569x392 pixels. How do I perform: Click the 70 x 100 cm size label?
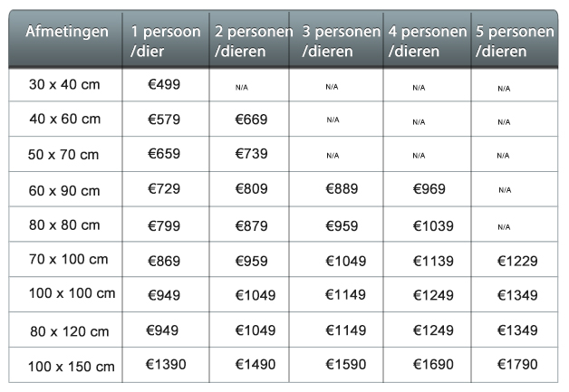point(69,259)
